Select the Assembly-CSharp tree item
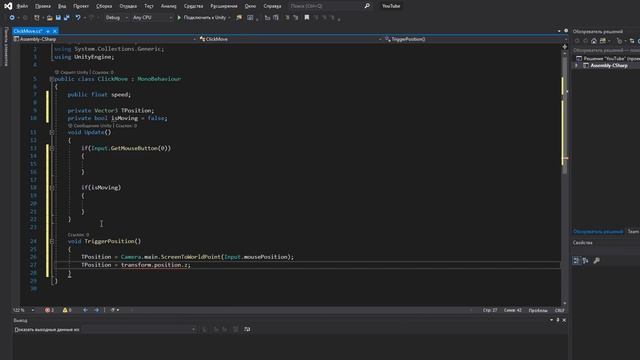640x360 pixels. click(x=609, y=65)
